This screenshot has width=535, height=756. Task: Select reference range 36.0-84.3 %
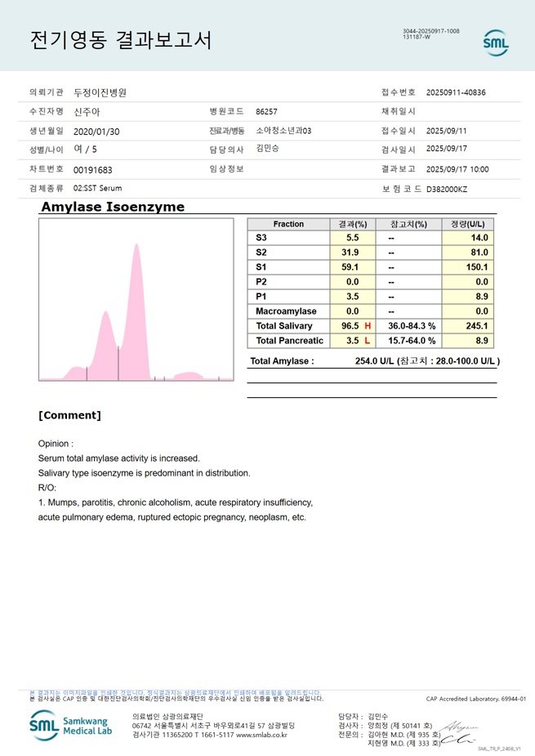click(x=412, y=326)
